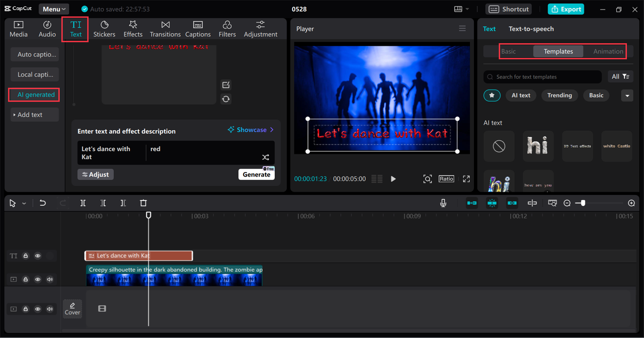Viewport: 644px width, 338px height.
Task: Click the redo arrow icon
Action: pos(63,203)
